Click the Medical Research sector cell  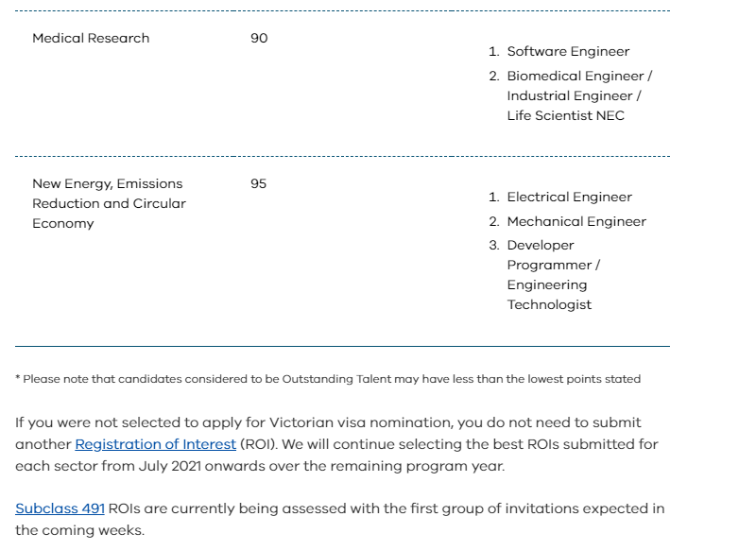coord(91,39)
